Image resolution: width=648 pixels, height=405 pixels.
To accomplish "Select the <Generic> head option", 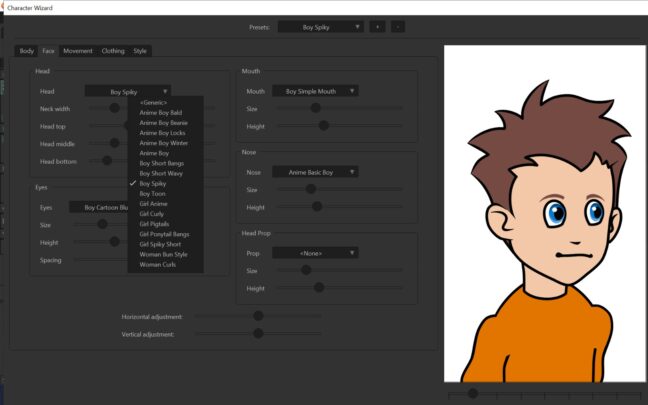I will [154, 102].
